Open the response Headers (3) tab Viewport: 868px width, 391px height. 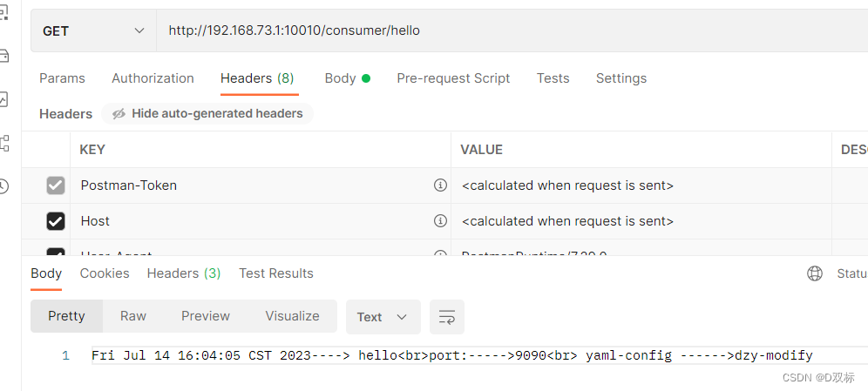coord(184,273)
